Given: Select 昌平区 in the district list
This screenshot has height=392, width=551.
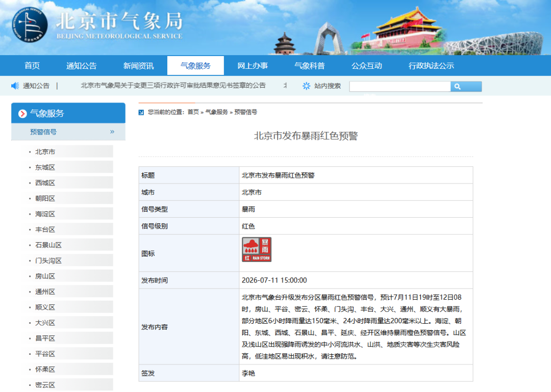Looking at the screenshot, I should (x=45, y=338).
